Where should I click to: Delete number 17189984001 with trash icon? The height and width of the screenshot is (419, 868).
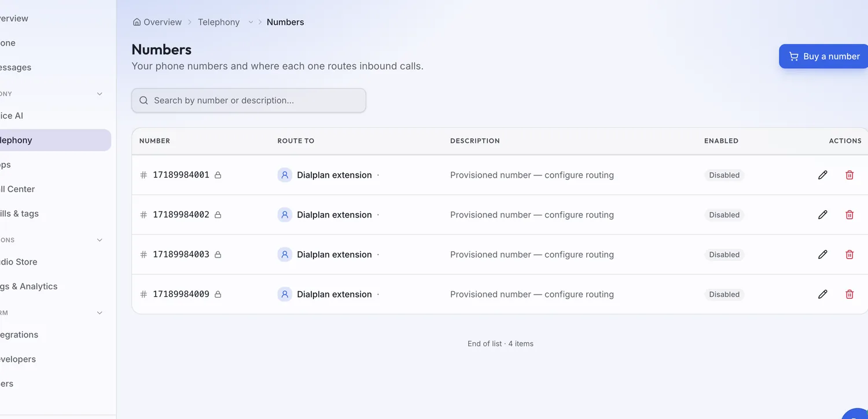point(849,175)
